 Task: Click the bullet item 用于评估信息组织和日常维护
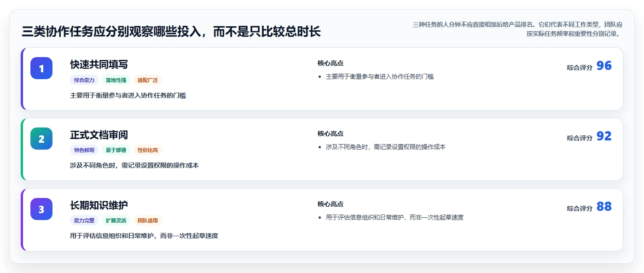tap(395, 217)
